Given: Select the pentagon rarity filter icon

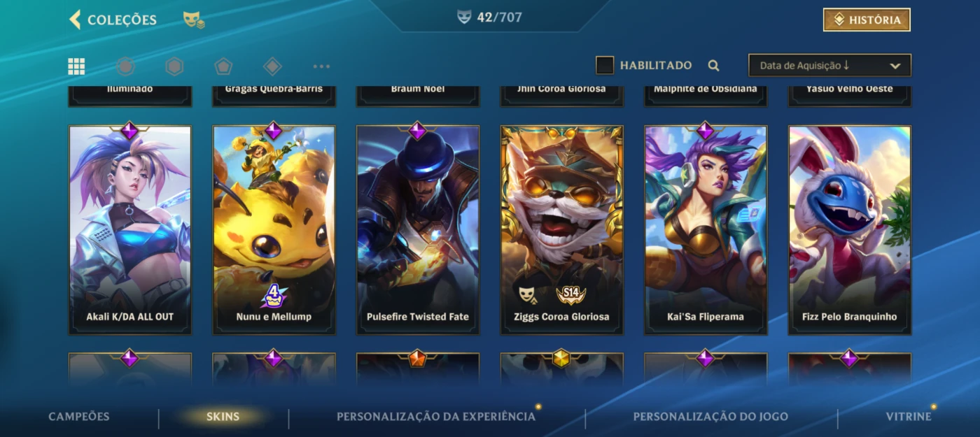Looking at the screenshot, I should tap(223, 66).
